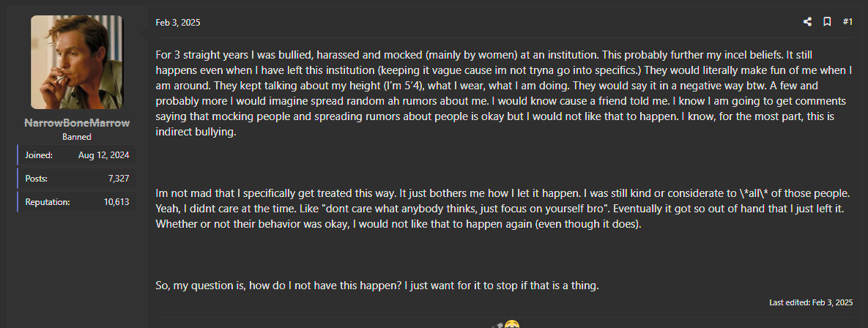Bookmark this post
The height and width of the screenshot is (328, 868).
tap(827, 22)
